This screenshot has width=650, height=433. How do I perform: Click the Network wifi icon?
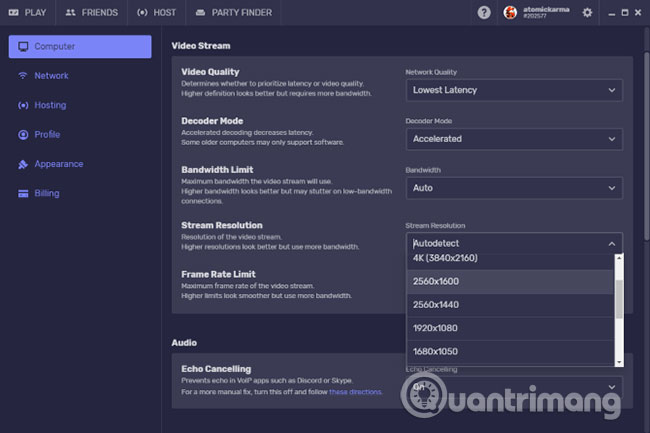pos(23,75)
